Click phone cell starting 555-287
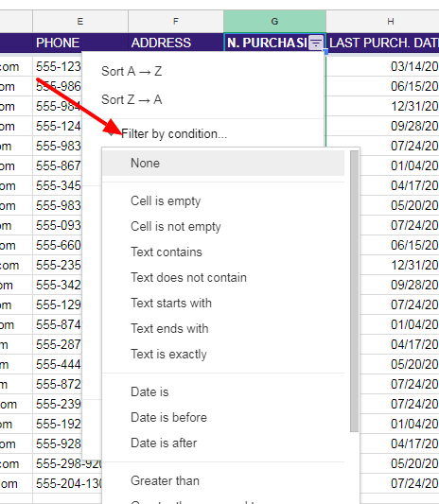439x504 pixels. click(x=58, y=344)
